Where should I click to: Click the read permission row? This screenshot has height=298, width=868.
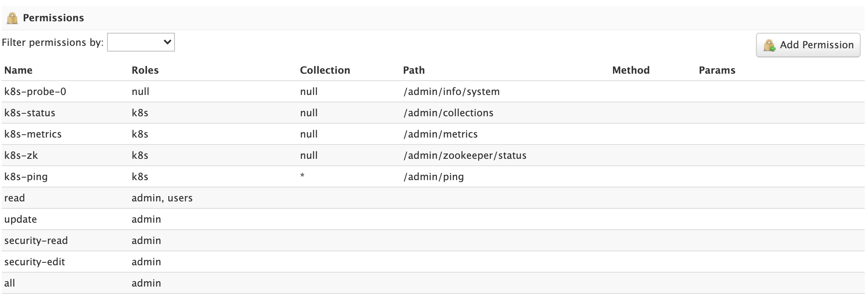(x=15, y=198)
